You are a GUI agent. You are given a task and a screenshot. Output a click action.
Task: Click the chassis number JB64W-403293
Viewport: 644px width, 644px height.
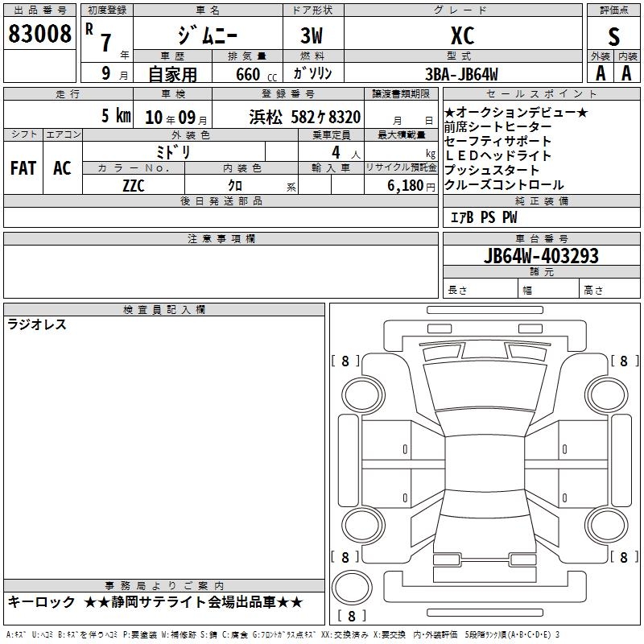[541, 256]
